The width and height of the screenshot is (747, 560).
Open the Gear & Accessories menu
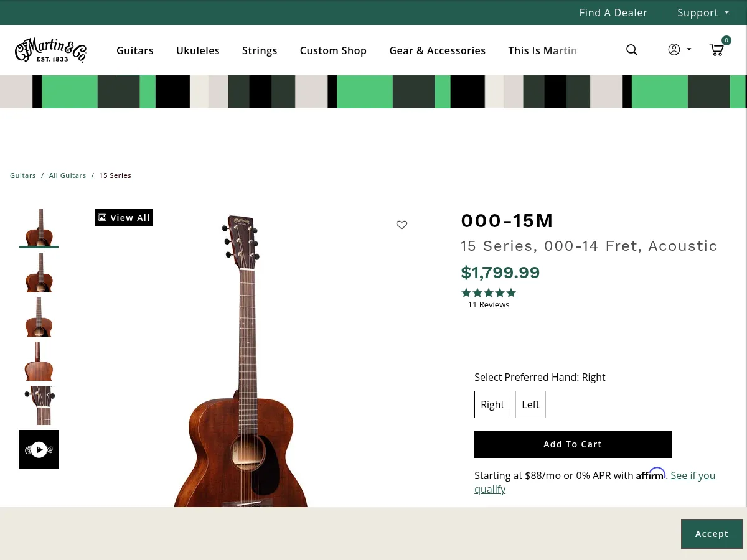pyautogui.click(x=437, y=50)
